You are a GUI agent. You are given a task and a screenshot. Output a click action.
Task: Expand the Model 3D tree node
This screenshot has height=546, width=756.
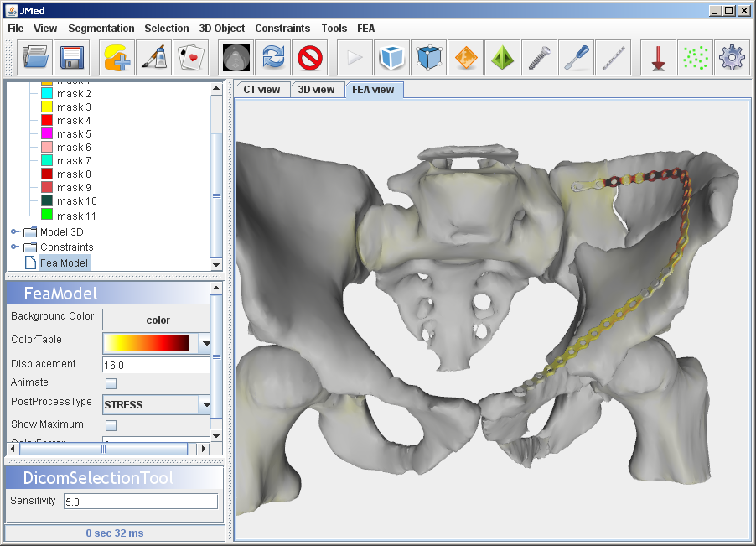pos(14,232)
